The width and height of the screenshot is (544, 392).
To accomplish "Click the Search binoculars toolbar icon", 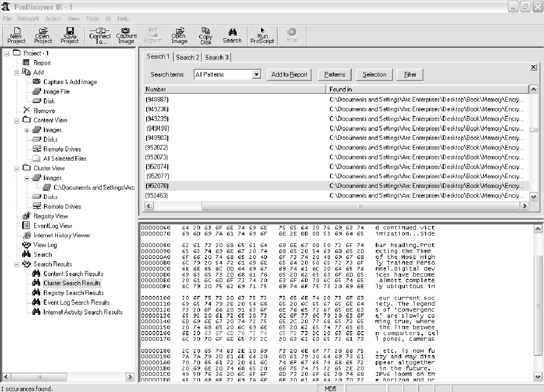I will pos(232,36).
